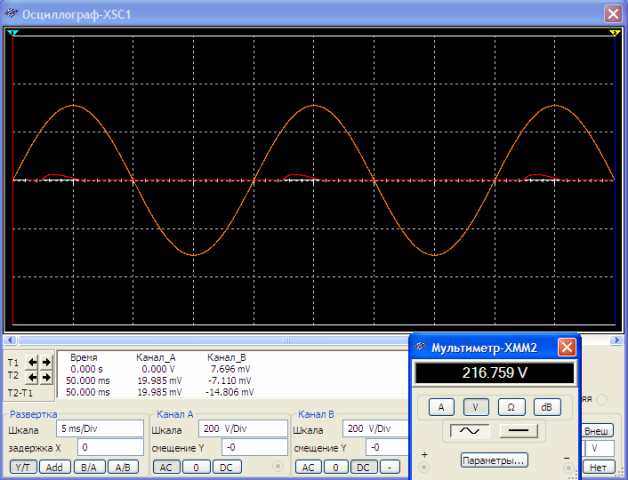The height and width of the screenshot is (480, 628).
Task: Click Канал B invert minus button
Action: point(390,467)
